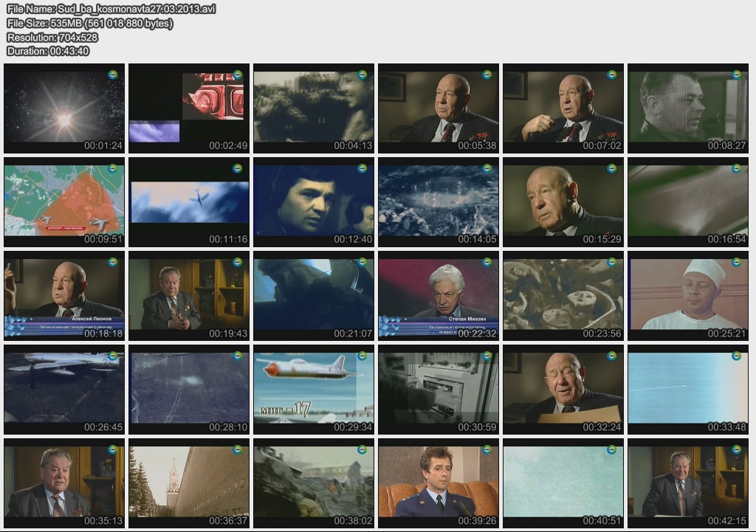Select the surgeon in white cap thumbnail
This screenshot has width=756, height=532.
pos(688,296)
